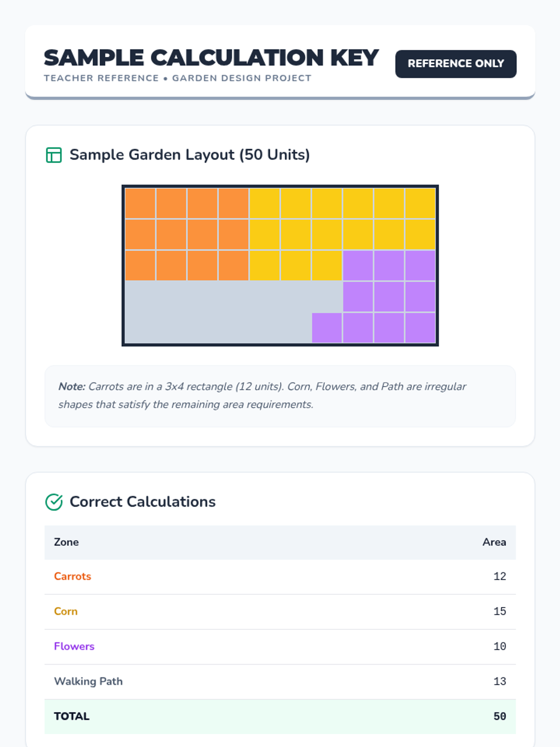Click the garden layout icon
Image resolution: width=560 pixels, height=747 pixels.
(54, 155)
